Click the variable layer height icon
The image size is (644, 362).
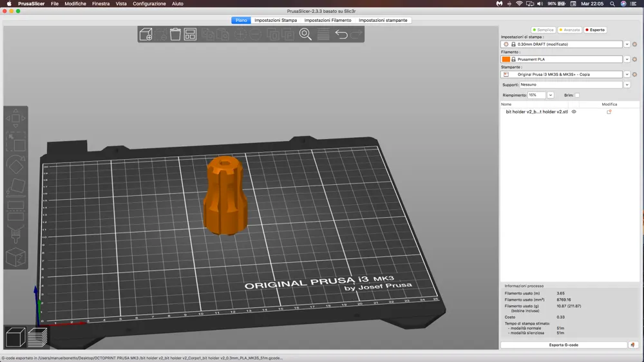pyautogui.click(x=323, y=34)
